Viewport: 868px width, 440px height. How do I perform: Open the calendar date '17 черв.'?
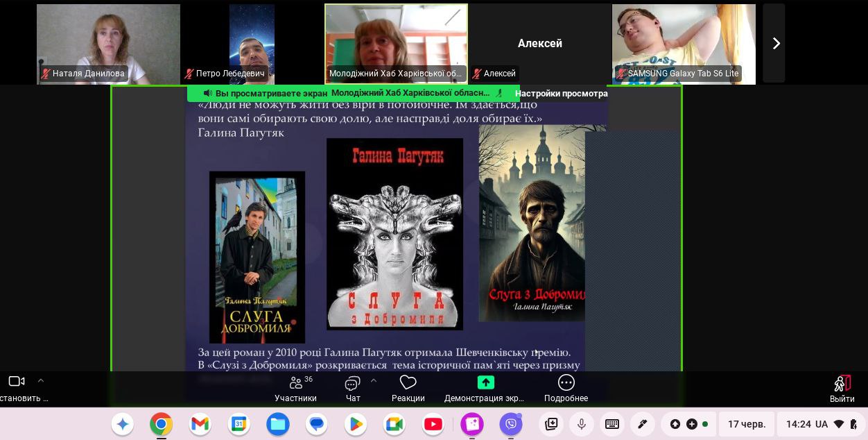tap(747, 424)
